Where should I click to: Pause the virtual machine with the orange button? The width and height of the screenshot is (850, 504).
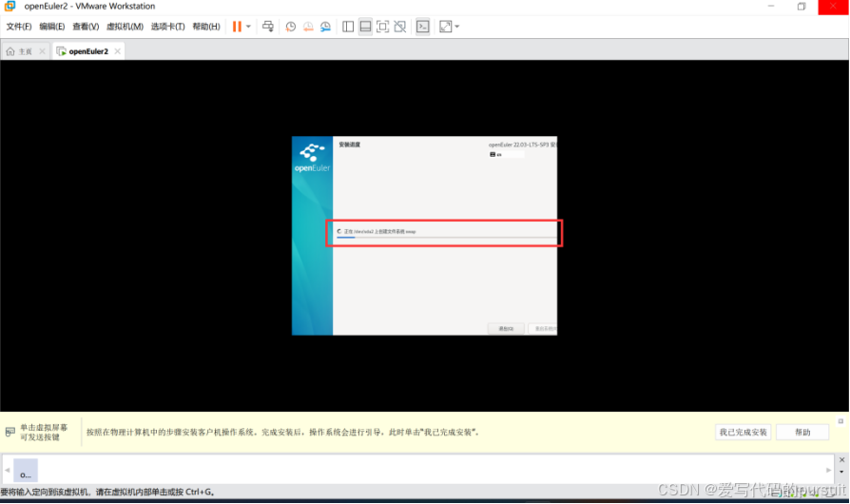(237, 27)
